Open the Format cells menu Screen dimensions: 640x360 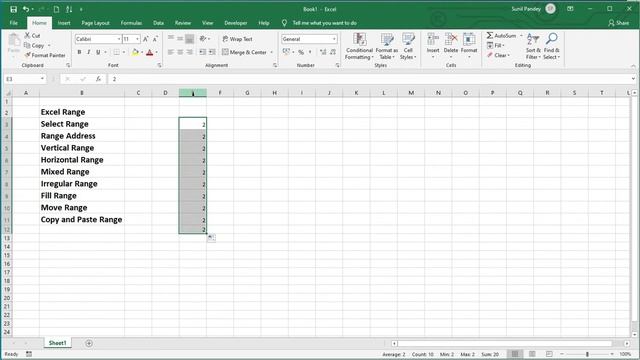pyautogui.click(x=469, y=45)
